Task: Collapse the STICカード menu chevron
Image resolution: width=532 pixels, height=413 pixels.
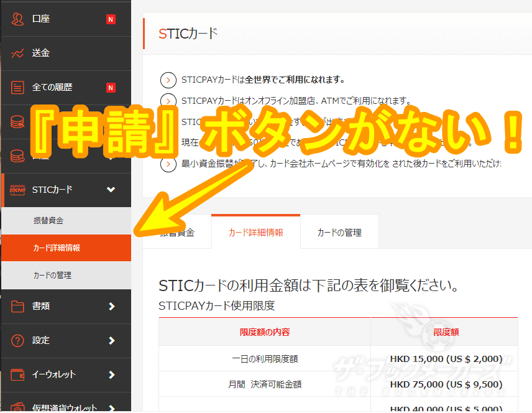Action: pyautogui.click(x=111, y=190)
